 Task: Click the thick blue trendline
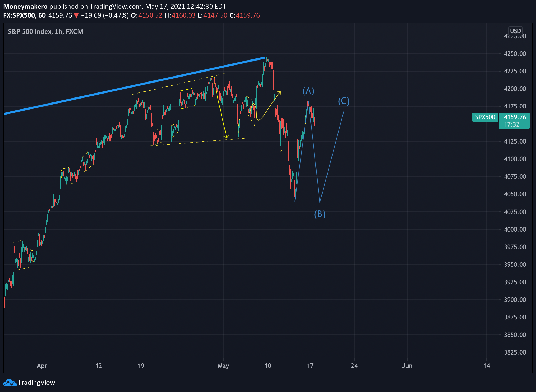pyautogui.click(x=135, y=86)
